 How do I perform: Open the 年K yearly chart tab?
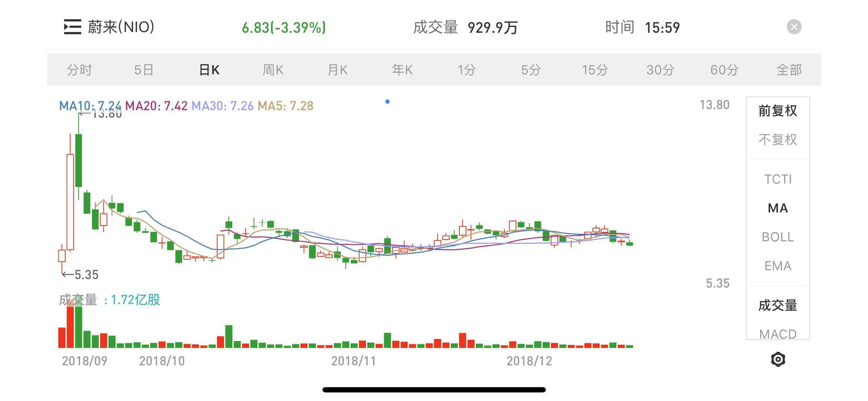[402, 70]
